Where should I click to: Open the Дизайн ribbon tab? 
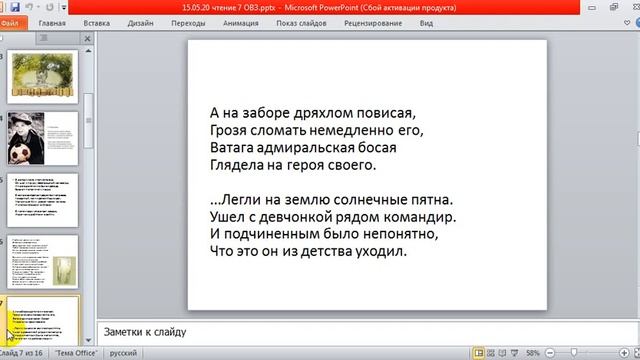(140, 23)
